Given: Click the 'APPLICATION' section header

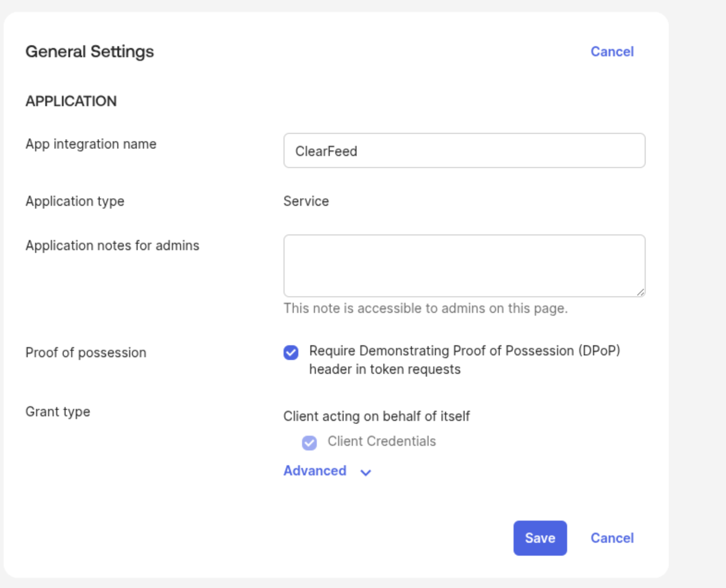Looking at the screenshot, I should 71,101.
